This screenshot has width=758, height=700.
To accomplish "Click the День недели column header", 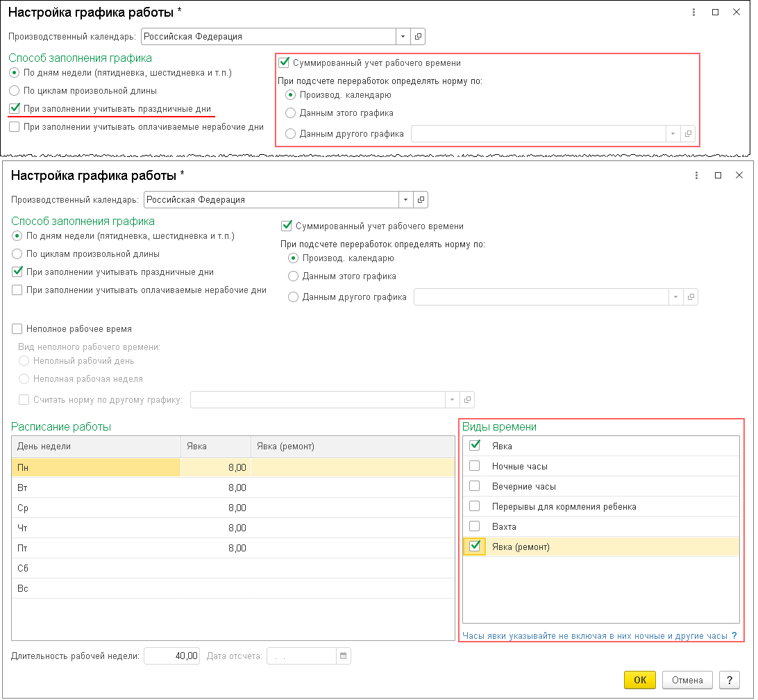I will click(96, 447).
